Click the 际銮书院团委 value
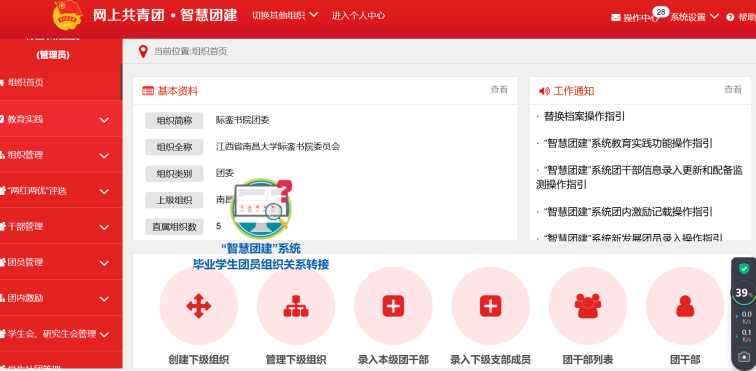Image resolution: width=756 pixels, height=371 pixels. 243,120
